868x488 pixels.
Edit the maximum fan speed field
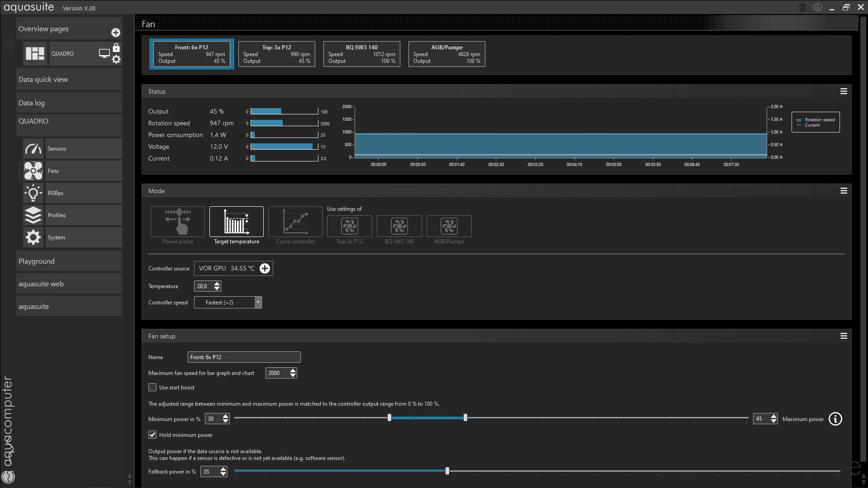click(277, 373)
